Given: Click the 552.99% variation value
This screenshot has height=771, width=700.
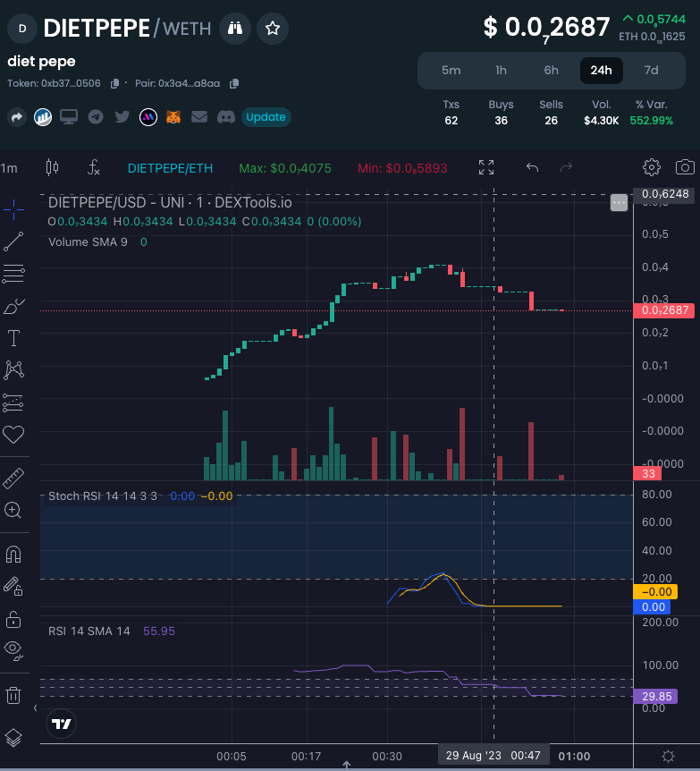Looking at the screenshot, I should point(652,121).
